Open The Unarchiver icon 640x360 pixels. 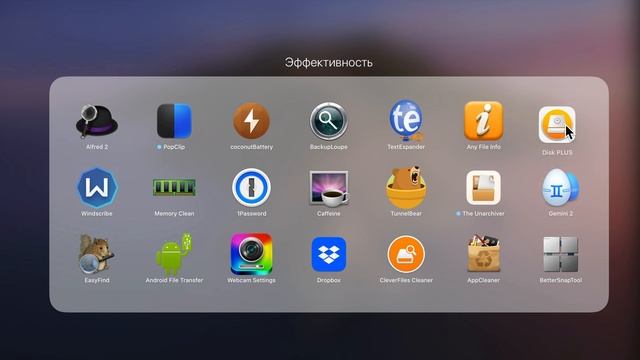point(484,188)
